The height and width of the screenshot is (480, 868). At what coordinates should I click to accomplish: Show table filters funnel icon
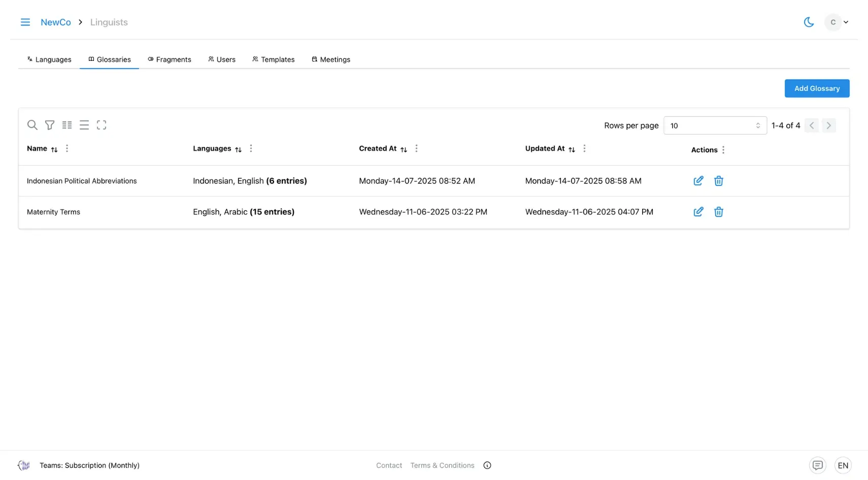50,125
